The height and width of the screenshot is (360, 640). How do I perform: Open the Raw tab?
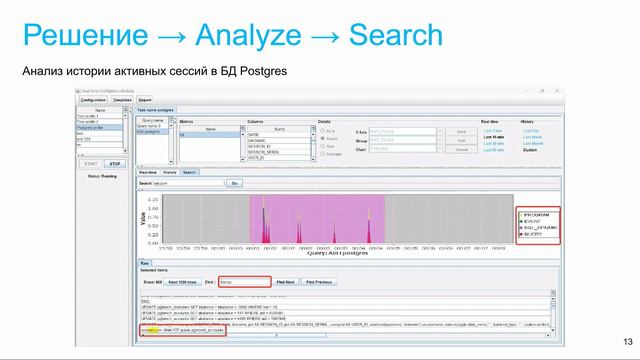(x=144, y=263)
